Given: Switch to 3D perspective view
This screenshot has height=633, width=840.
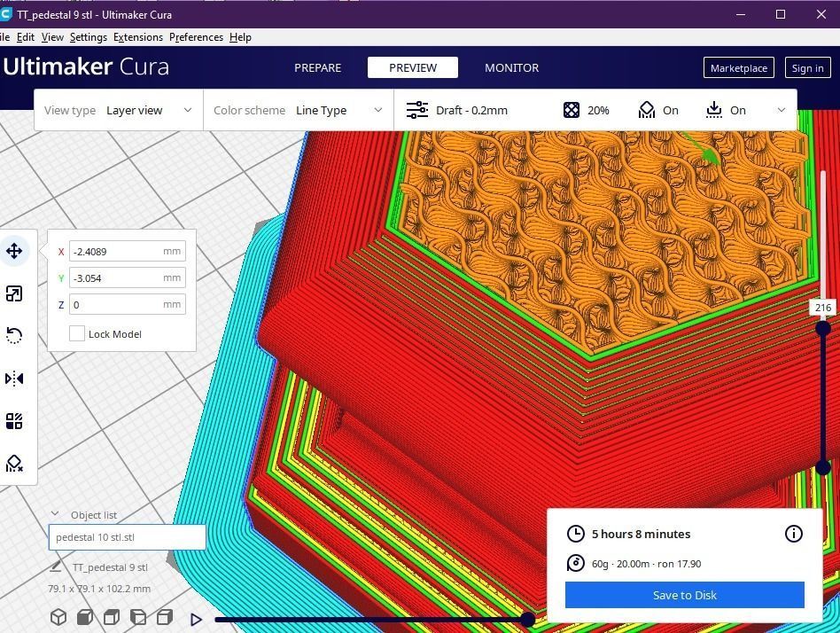Looking at the screenshot, I should click(x=58, y=617).
